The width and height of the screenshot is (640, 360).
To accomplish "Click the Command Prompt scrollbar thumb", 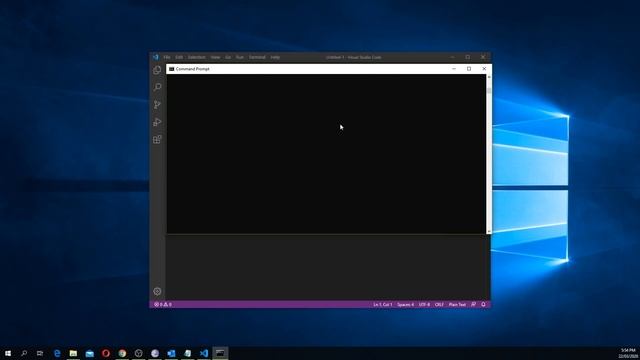I will [x=489, y=91].
